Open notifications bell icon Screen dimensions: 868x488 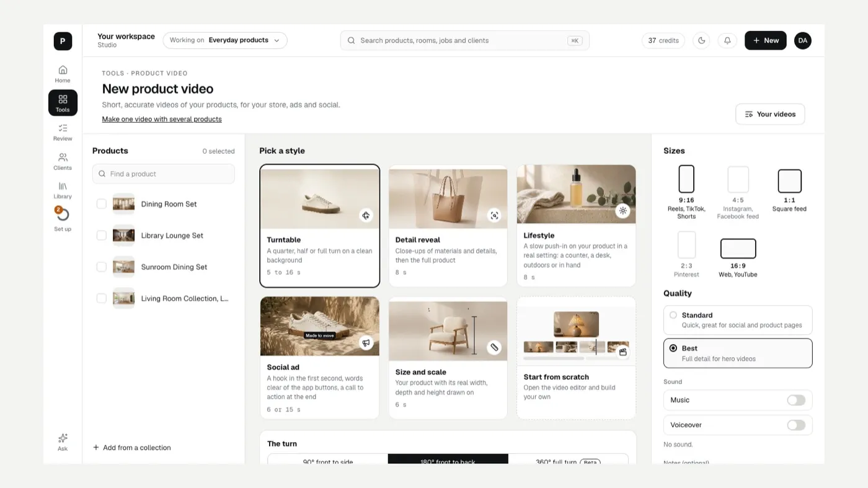727,40
